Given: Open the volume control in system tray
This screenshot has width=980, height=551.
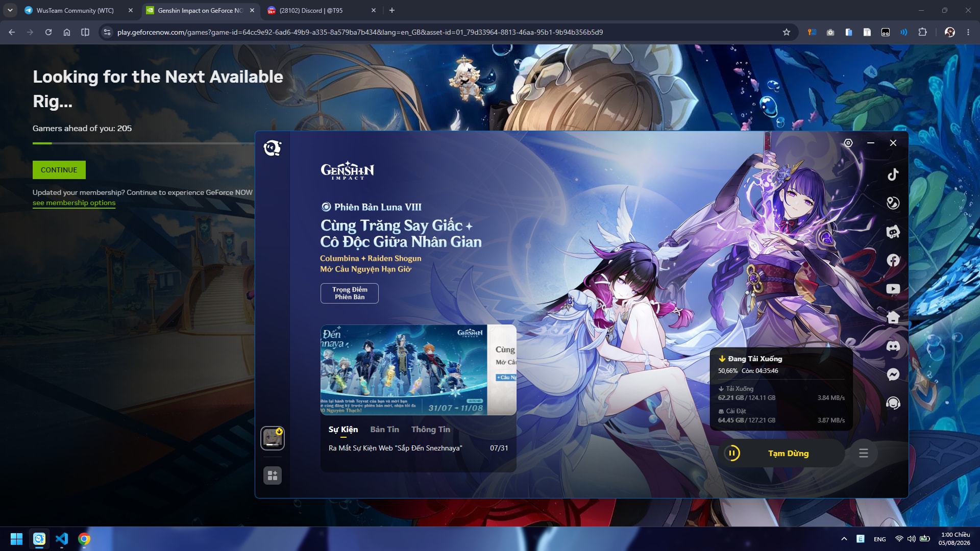Looking at the screenshot, I should pos(912,539).
